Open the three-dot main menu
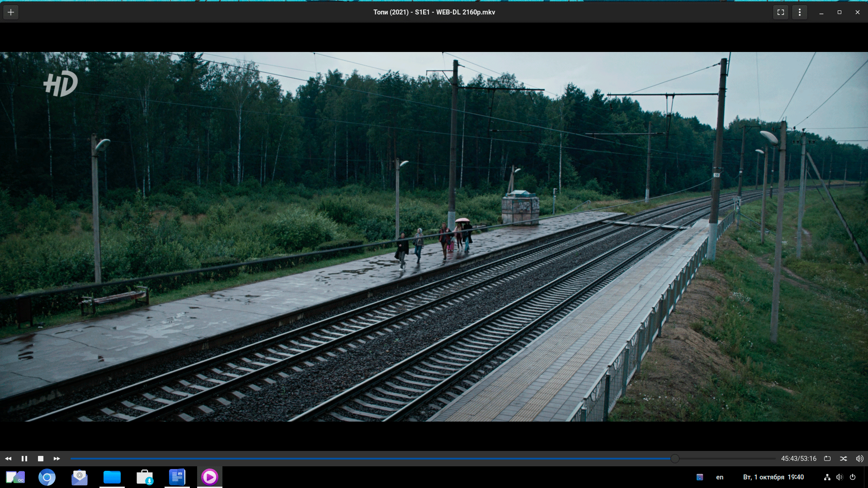The height and width of the screenshot is (488, 868). [800, 12]
